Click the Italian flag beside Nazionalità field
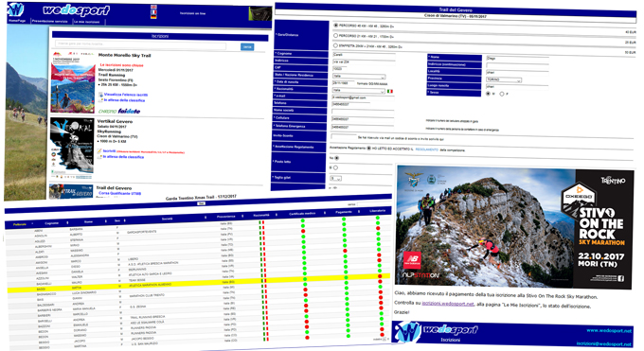The width and height of the screenshot is (644, 351). click(390, 91)
